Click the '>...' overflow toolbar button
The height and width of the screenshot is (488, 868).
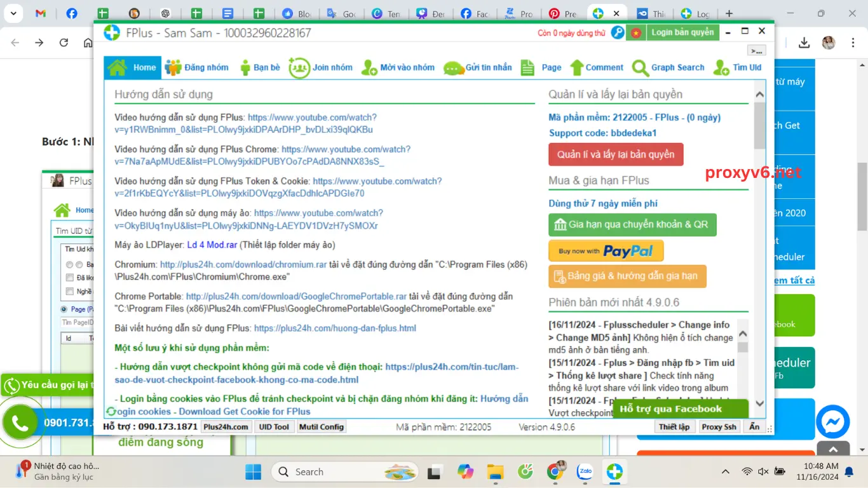pyautogui.click(x=756, y=50)
